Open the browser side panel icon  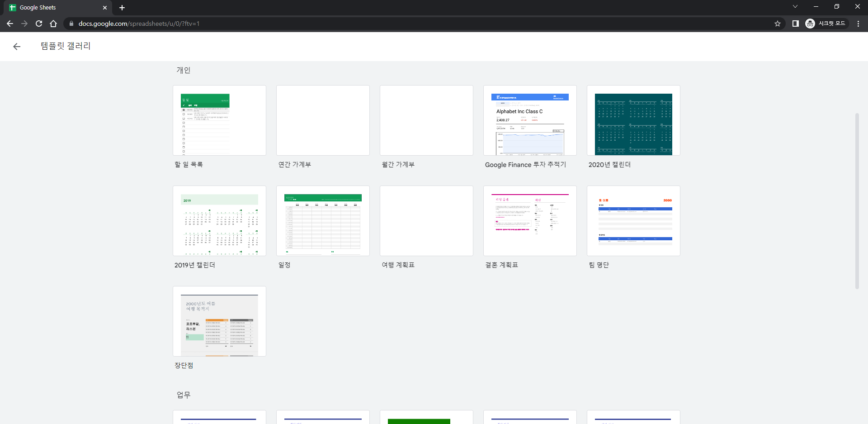tap(796, 24)
